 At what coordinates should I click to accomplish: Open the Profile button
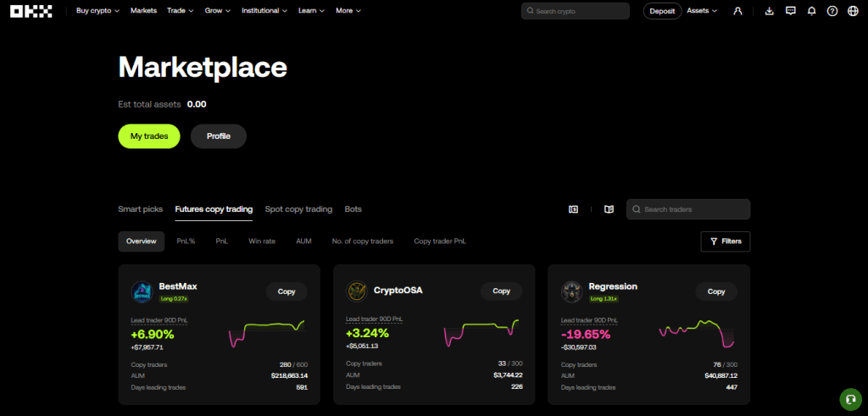pyautogui.click(x=218, y=136)
